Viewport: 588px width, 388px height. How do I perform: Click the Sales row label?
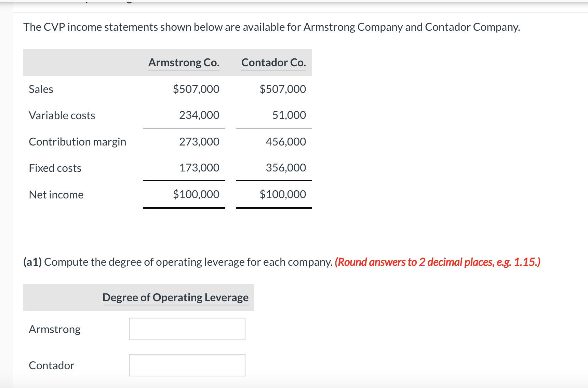pyautogui.click(x=41, y=89)
